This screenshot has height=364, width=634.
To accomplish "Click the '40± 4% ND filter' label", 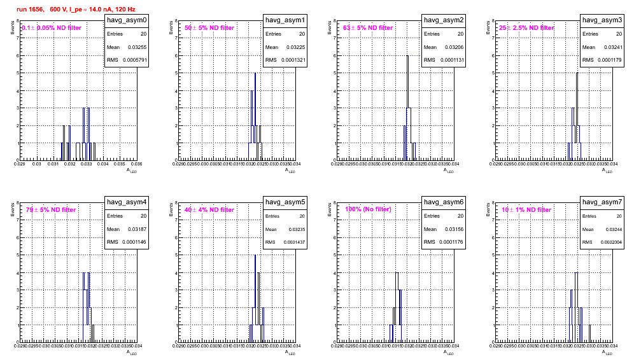I will point(209,210).
